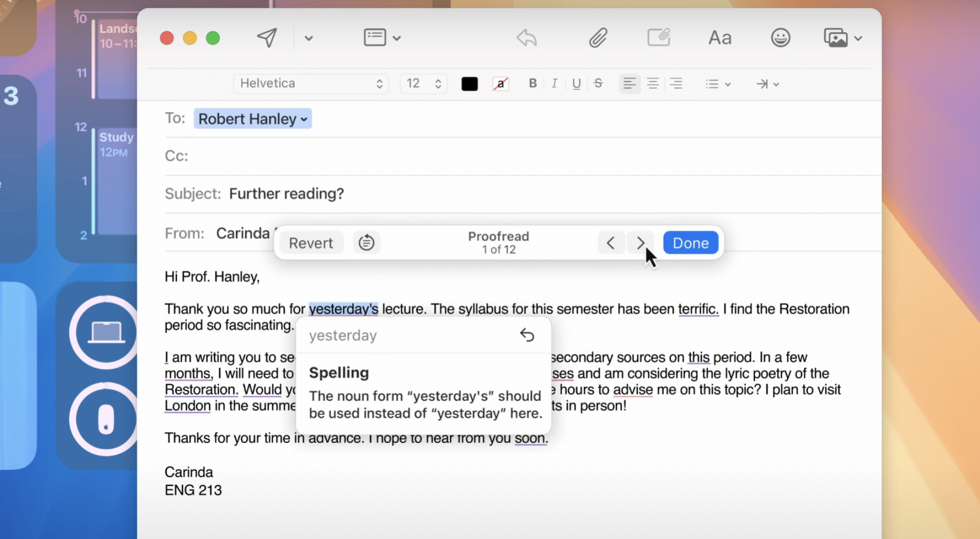Click the show original text icon
The height and width of the screenshot is (539, 980).
(367, 242)
